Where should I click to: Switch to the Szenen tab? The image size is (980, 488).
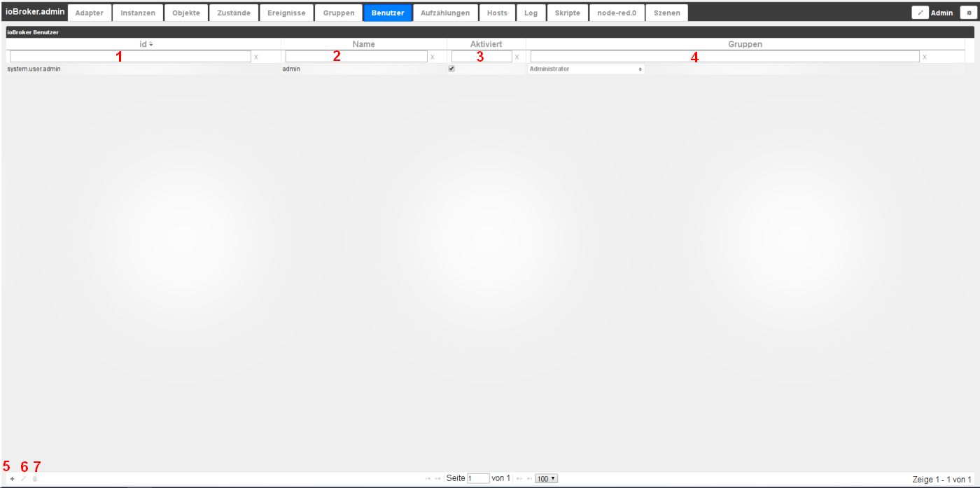(x=666, y=13)
